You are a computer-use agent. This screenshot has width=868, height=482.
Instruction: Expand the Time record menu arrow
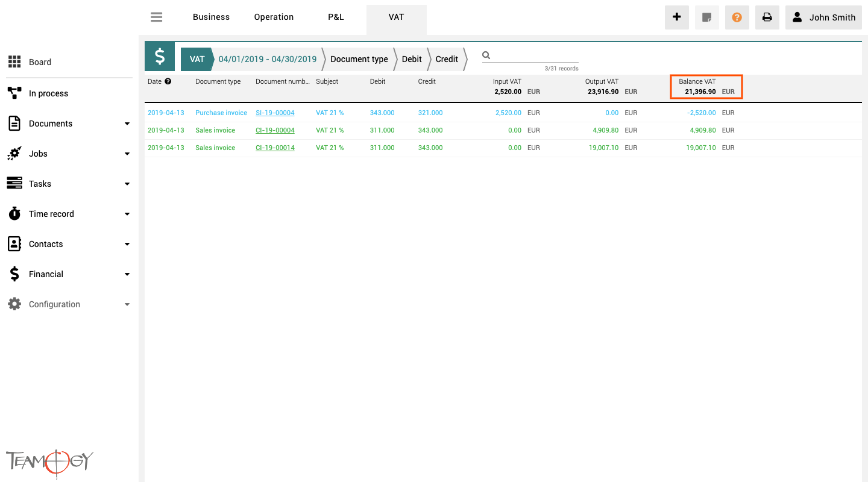(x=127, y=214)
